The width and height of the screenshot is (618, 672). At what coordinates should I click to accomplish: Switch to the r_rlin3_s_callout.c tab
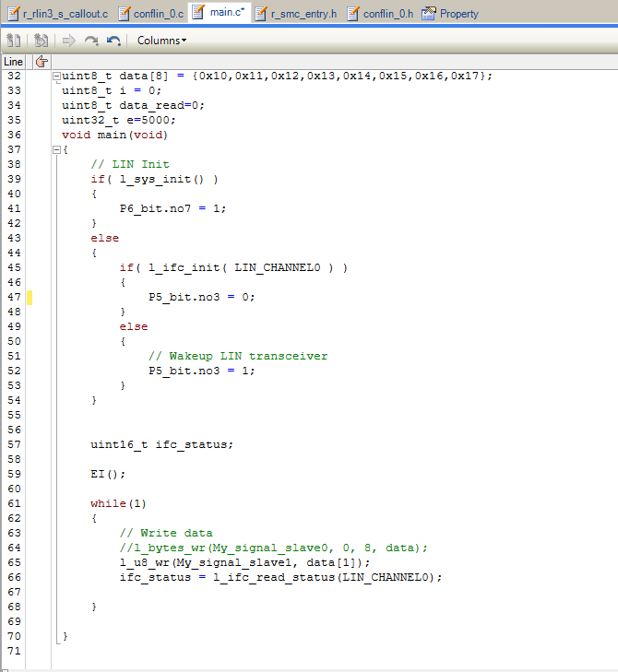(x=58, y=14)
